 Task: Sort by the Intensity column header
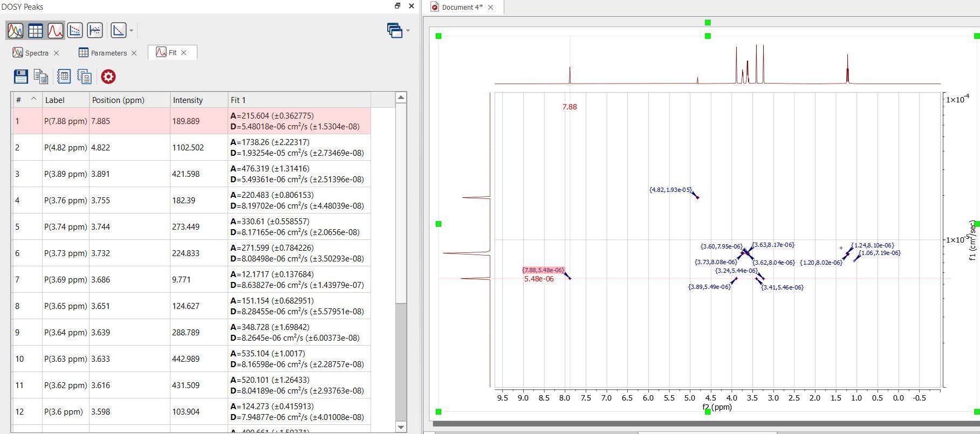199,100
